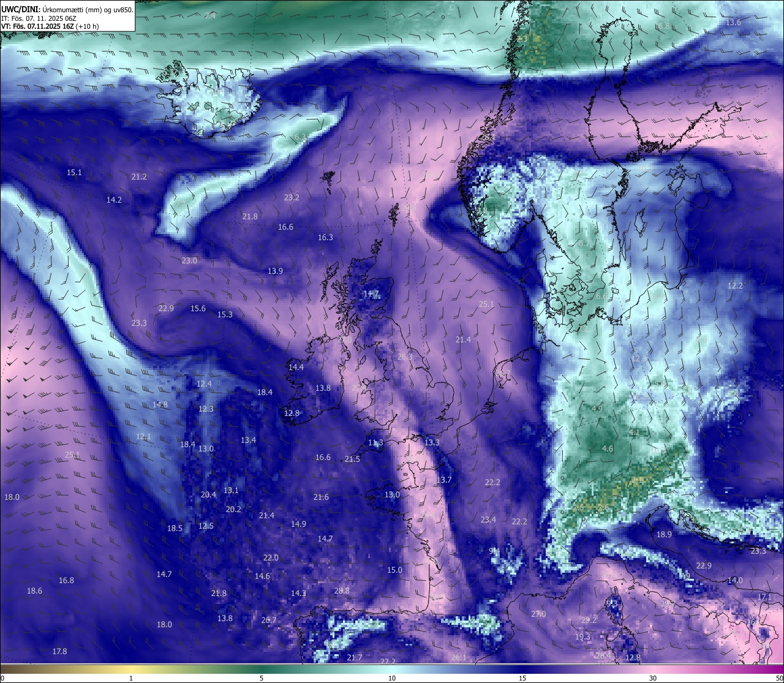Click the map value 12.2
Screen dimensions: 784x683
click(735, 286)
